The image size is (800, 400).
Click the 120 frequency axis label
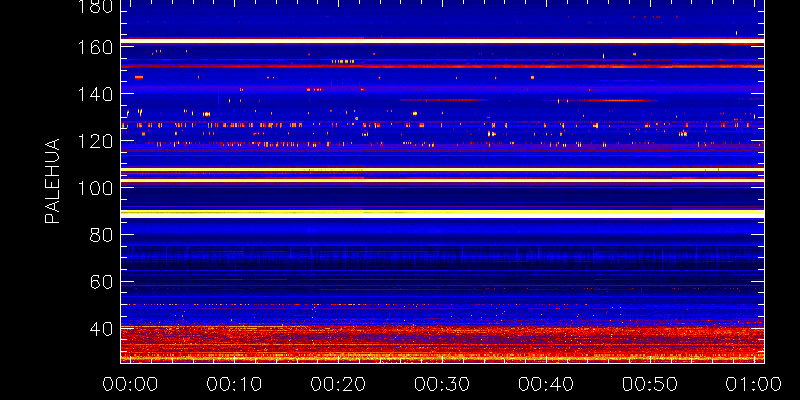[95, 141]
